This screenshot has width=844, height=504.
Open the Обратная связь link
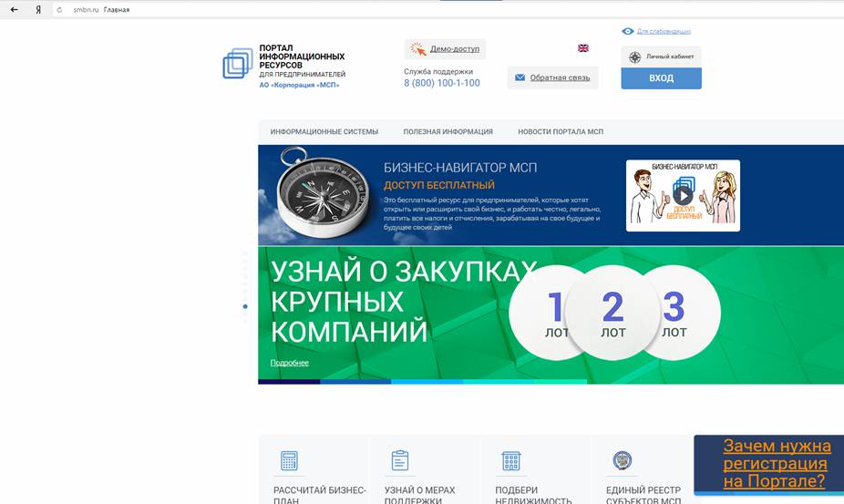560,77
